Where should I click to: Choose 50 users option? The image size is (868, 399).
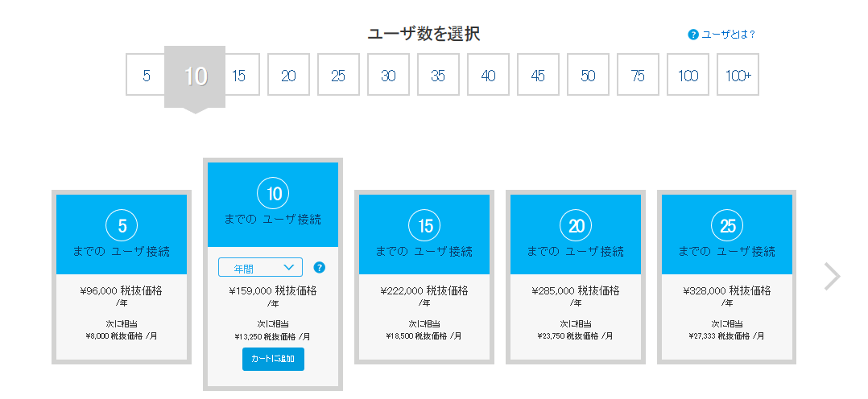click(x=588, y=75)
